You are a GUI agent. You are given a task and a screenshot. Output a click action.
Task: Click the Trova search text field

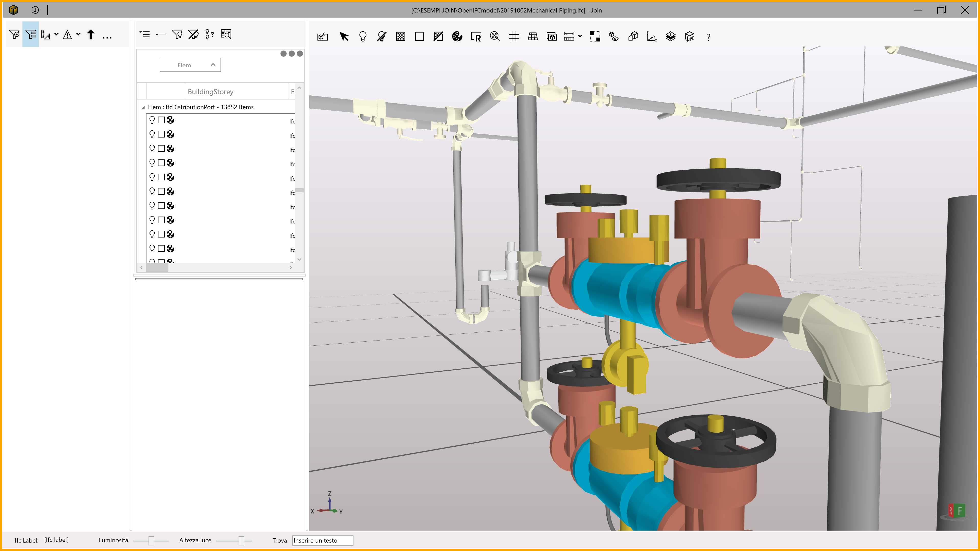(322, 540)
